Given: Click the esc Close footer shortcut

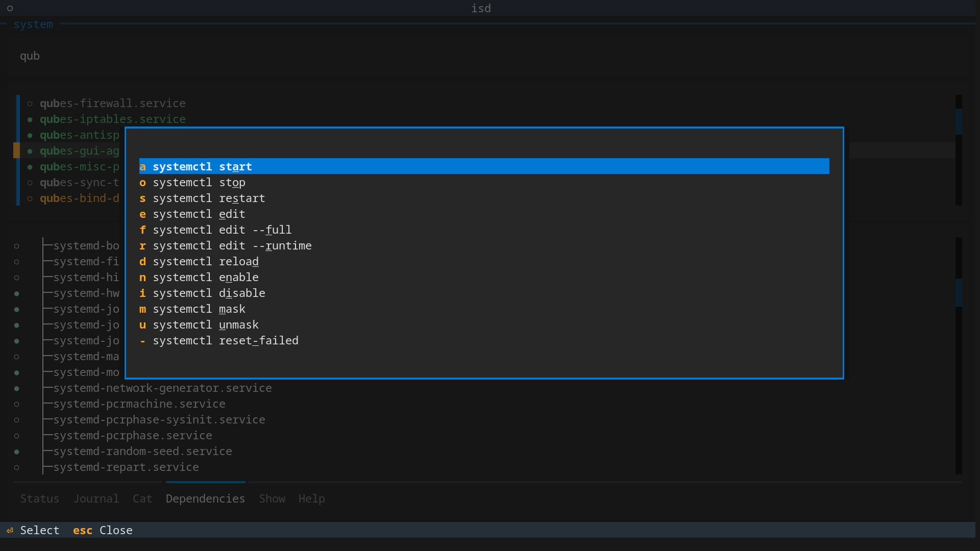Looking at the screenshot, I should click(x=103, y=530).
